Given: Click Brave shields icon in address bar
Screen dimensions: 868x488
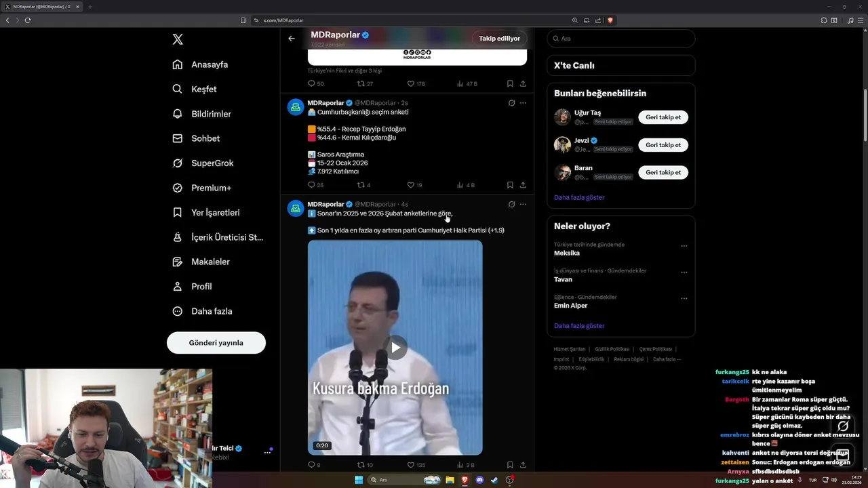Looking at the screenshot, I should point(610,20).
